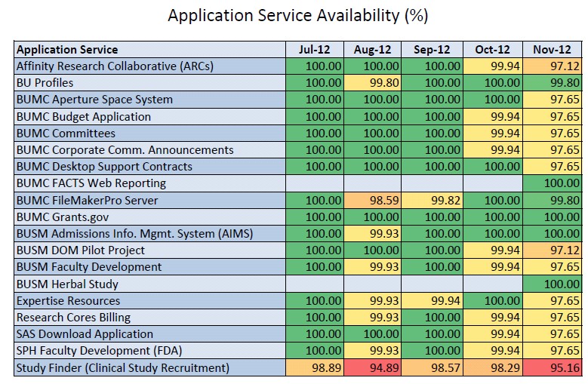Click the 97.12 Nov-12 cell for ARCs

tap(553, 66)
